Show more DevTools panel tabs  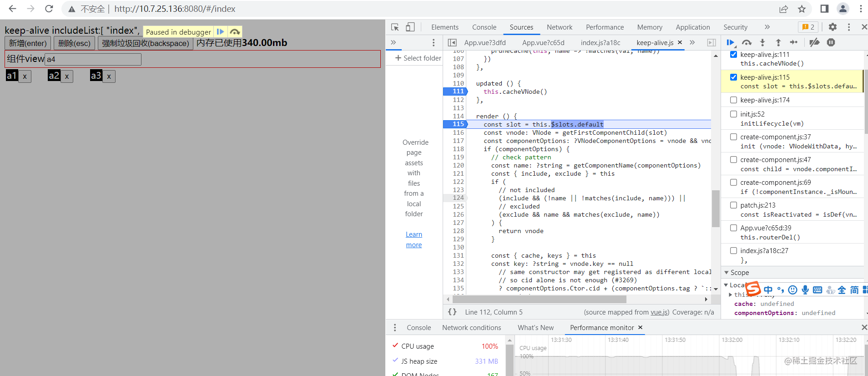(767, 27)
